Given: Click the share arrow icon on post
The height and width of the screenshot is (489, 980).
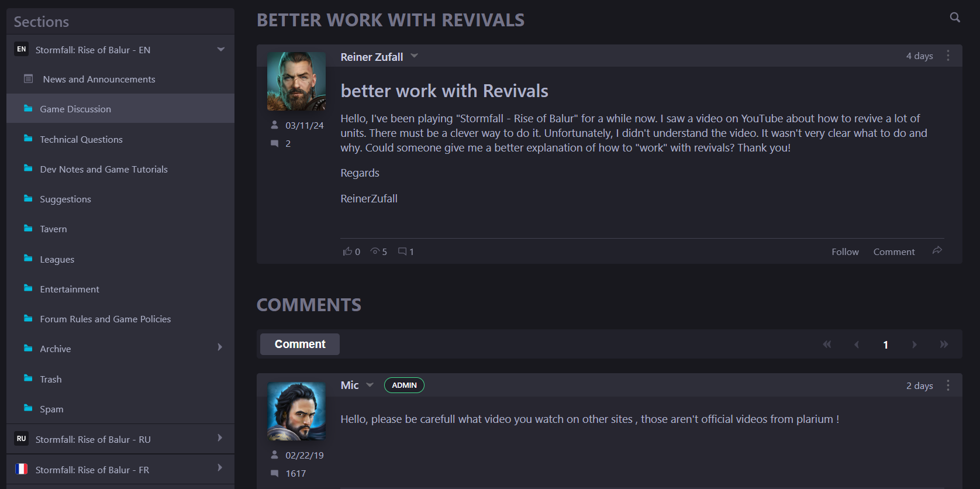Looking at the screenshot, I should [937, 250].
